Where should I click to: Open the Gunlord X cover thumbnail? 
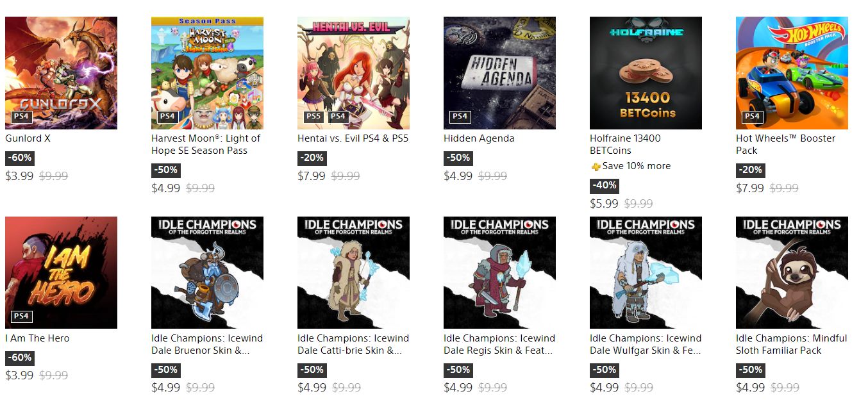coord(61,73)
